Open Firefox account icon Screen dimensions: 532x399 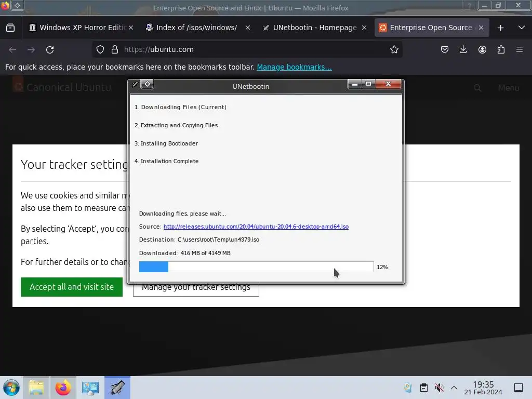click(x=482, y=49)
